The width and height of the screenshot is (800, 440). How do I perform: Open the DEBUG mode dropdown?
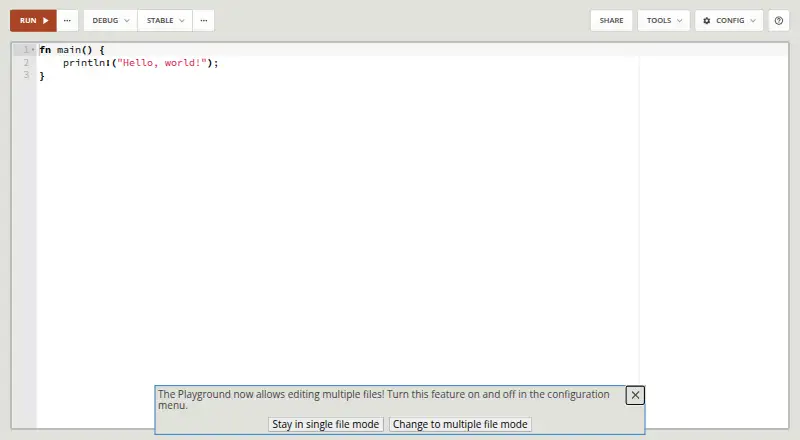[111, 20]
